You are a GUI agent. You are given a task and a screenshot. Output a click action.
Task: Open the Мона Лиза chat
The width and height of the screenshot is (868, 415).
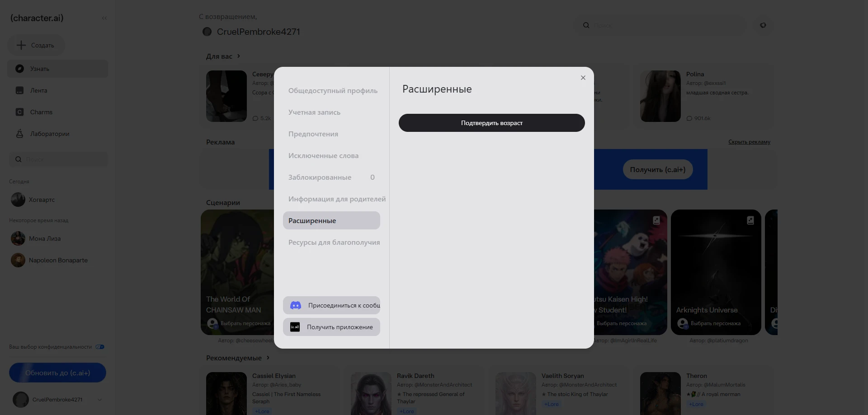coord(58,238)
